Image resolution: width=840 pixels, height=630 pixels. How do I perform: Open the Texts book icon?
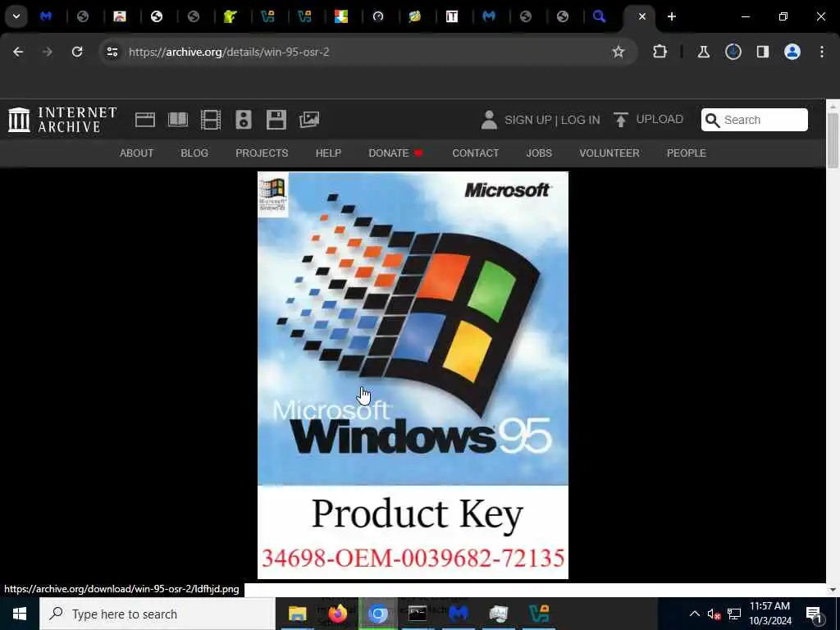(178, 120)
